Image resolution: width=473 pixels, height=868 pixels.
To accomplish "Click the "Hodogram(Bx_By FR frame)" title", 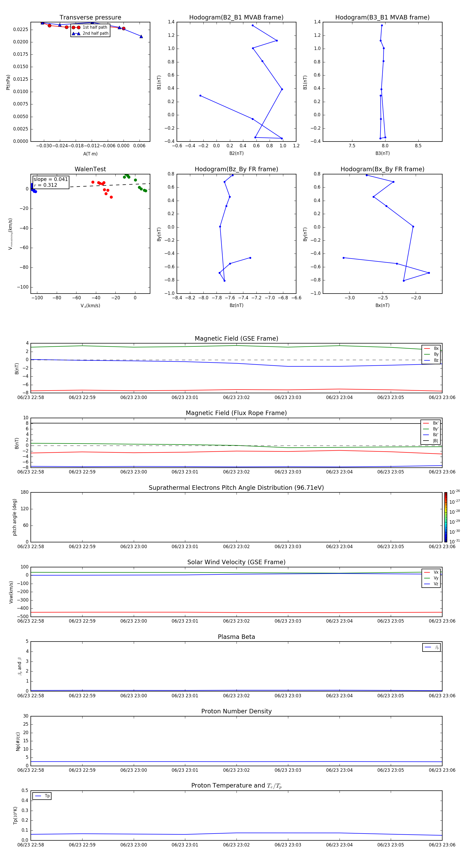I will tap(382, 169).
